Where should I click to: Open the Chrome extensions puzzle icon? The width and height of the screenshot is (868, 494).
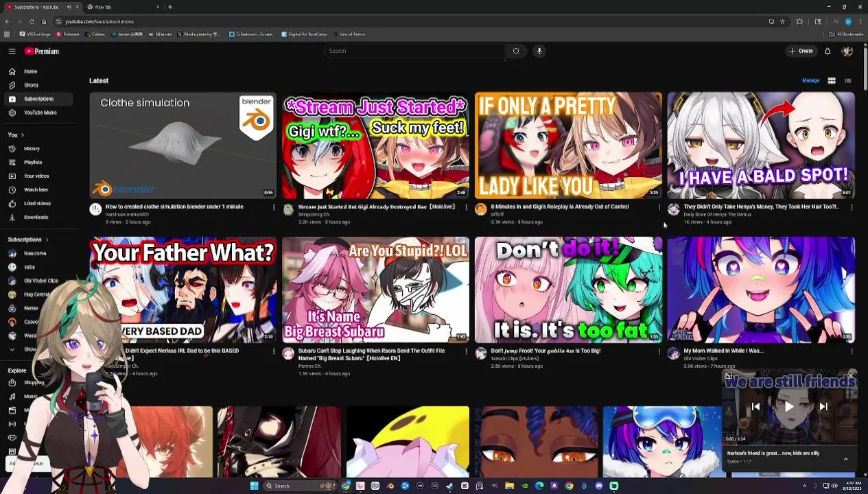click(799, 21)
